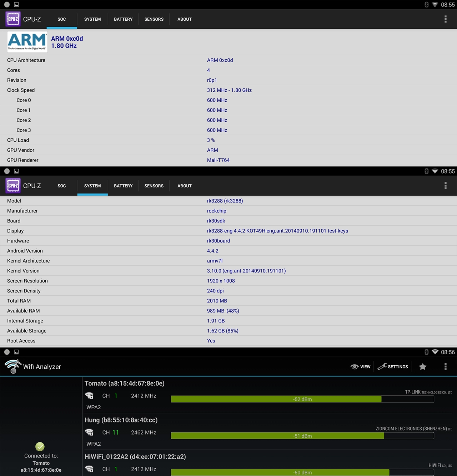Viewport: 457px width, 476px height.
Task: Click the 'TP-LINK TECHNOLOGIES CO., LTD' vendor label
Action: 428,392
